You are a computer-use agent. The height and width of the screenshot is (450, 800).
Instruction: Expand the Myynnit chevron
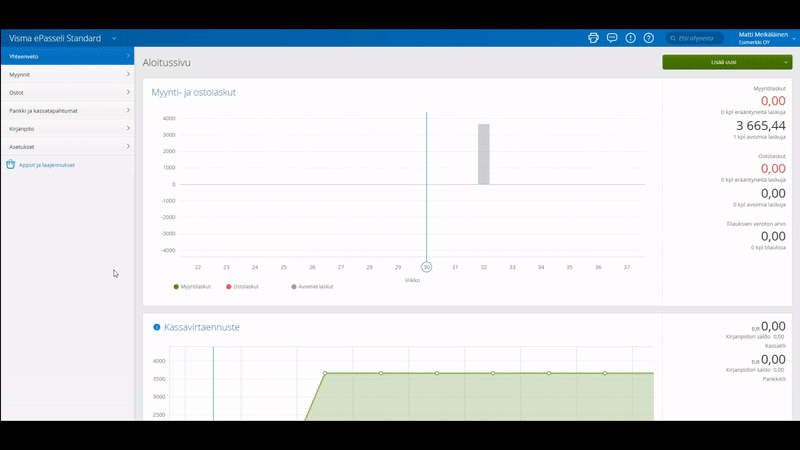[128, 74]
